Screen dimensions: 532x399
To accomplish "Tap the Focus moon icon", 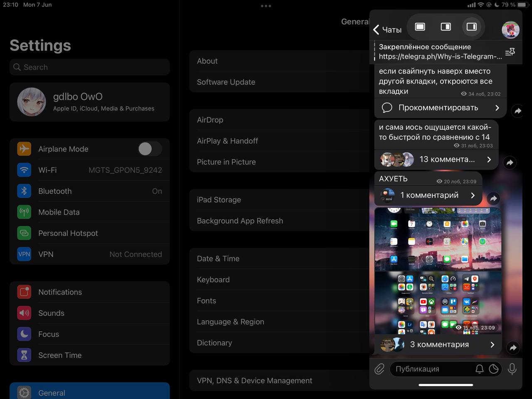I will 24,334.
